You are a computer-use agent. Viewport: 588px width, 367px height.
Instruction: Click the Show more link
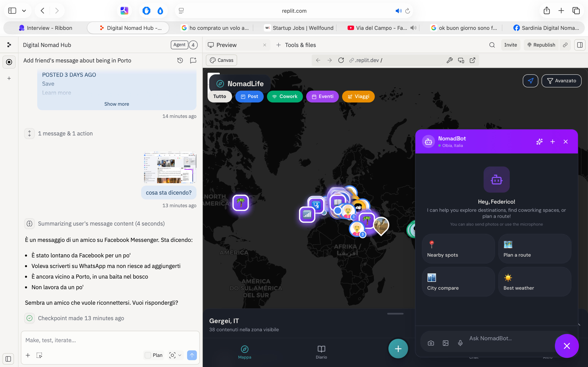pos(117,104)
